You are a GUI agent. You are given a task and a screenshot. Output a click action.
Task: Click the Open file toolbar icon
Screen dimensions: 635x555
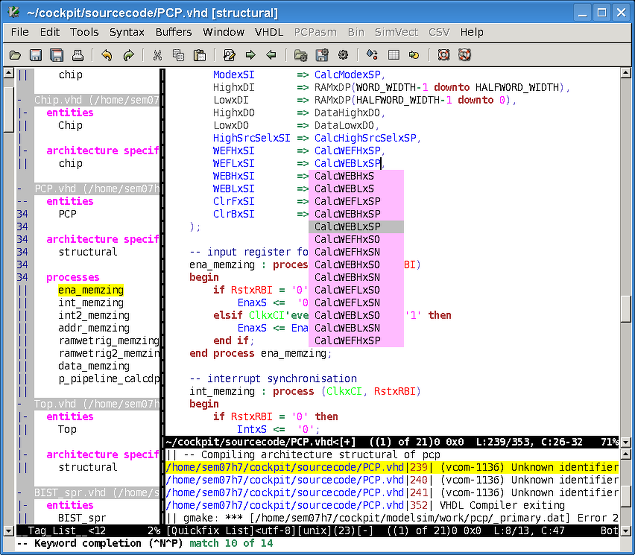point(15,55)
